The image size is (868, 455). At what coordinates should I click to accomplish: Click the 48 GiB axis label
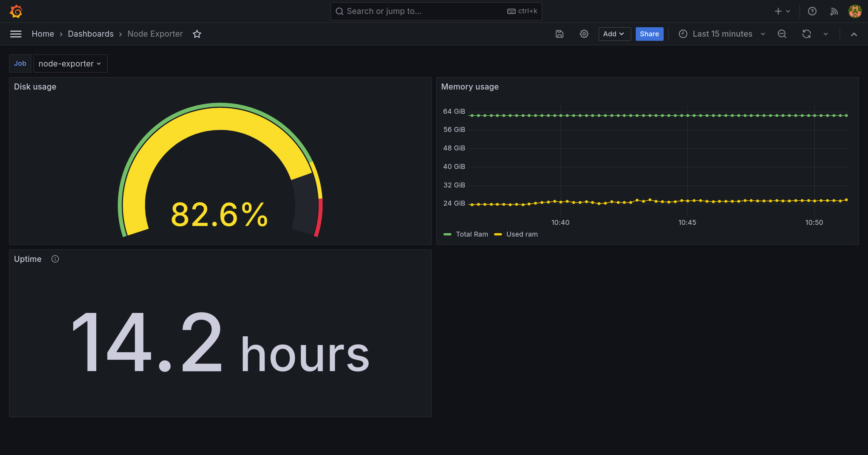tap(454, 148)
